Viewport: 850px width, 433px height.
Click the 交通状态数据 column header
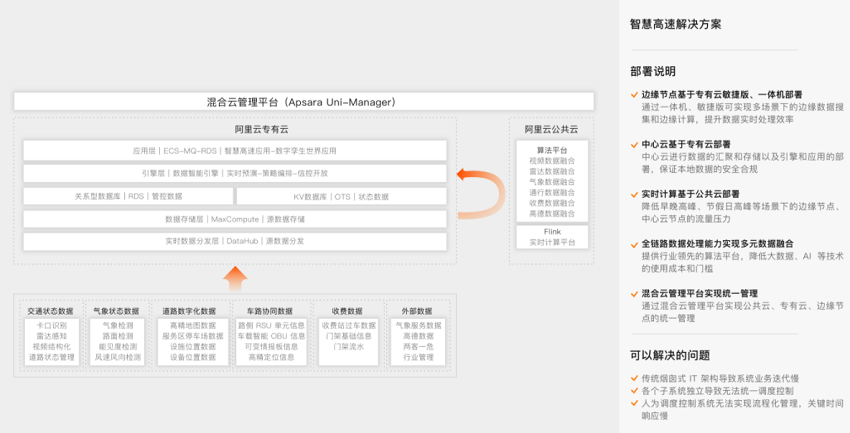[50, 311]
